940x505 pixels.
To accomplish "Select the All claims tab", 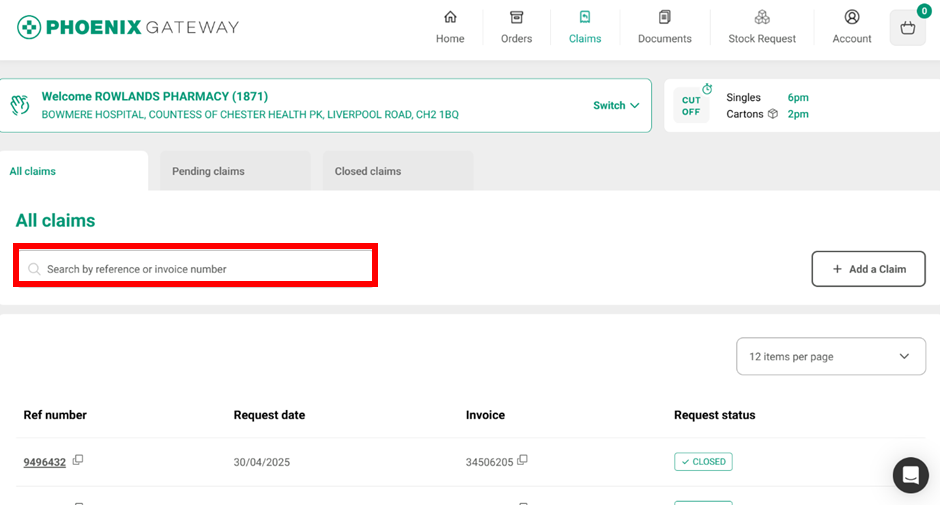I will tap(33, 171).
